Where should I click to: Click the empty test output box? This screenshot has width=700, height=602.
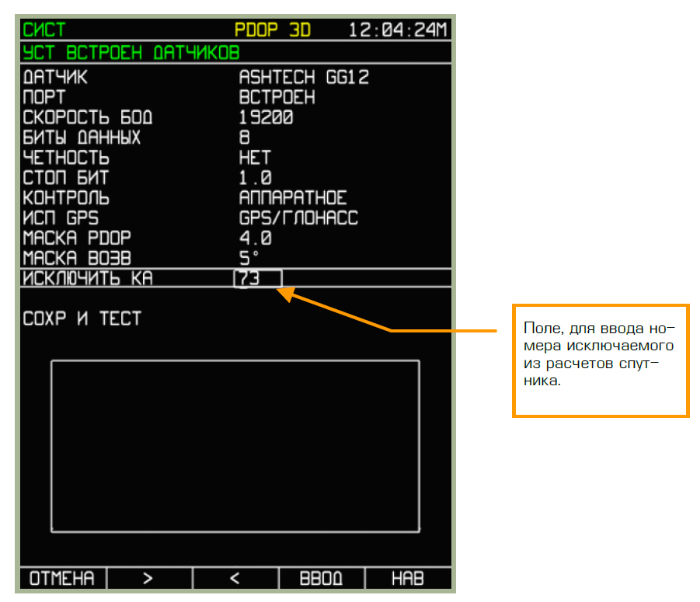tap(235, 447)
